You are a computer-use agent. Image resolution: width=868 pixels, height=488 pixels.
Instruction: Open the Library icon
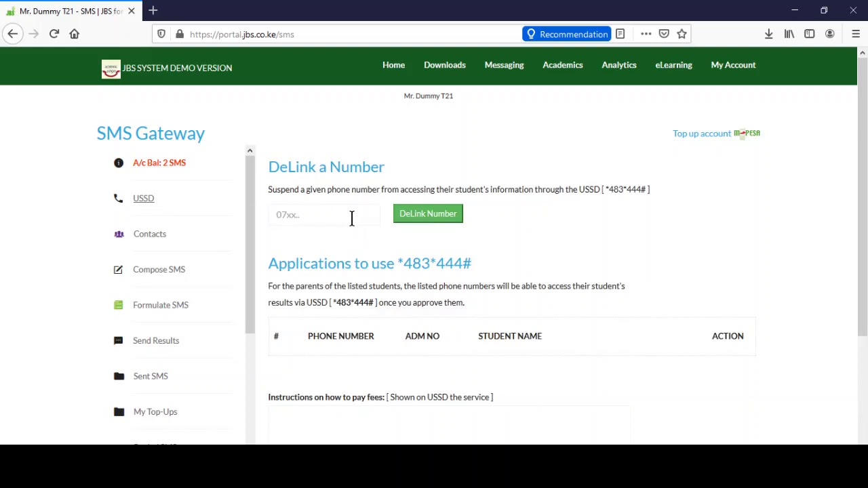click(789, 34)
